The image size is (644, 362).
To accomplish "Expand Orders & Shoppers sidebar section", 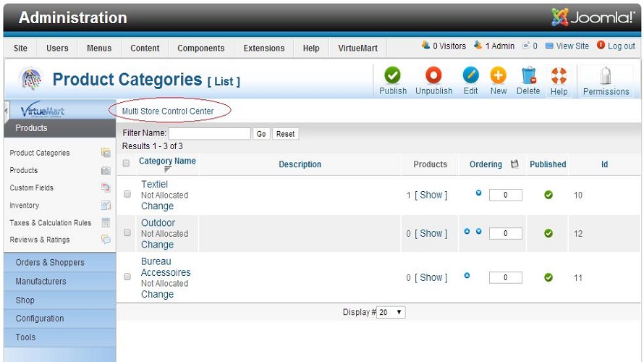I will 60,262.
